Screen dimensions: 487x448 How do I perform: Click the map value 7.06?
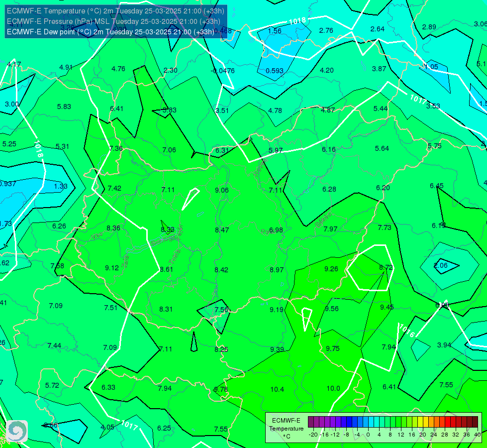[x=169, y=150]
